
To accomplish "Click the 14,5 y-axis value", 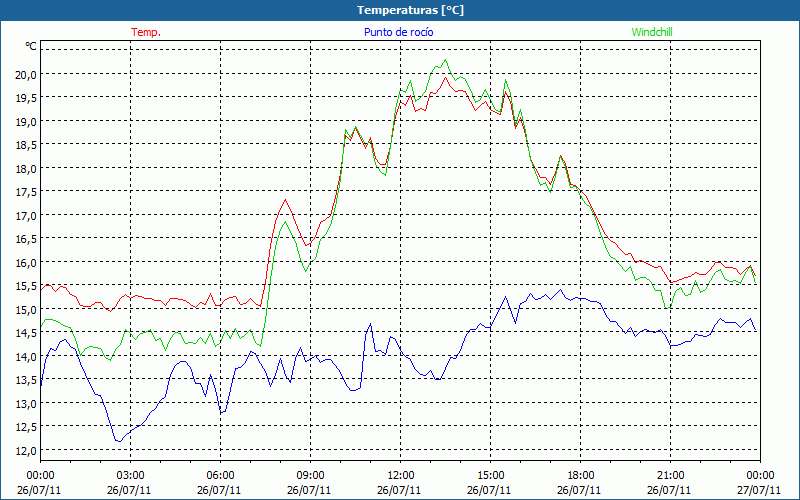I will pyautogui.click(x=26, y=333).
